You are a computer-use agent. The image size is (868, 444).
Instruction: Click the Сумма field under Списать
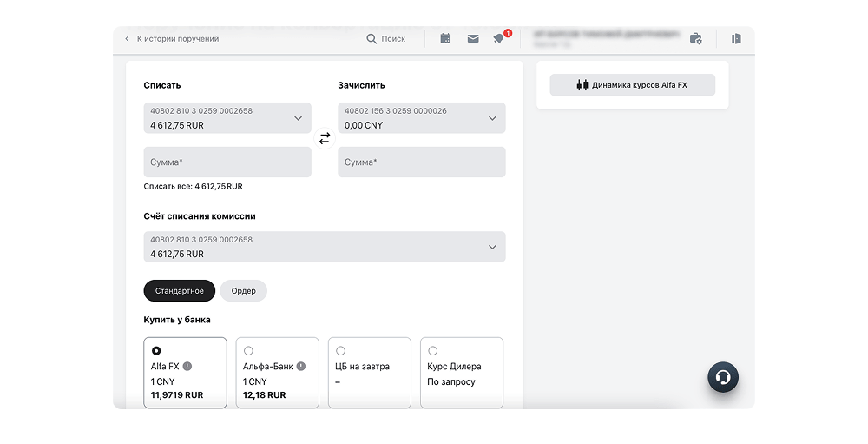(227, 162)
